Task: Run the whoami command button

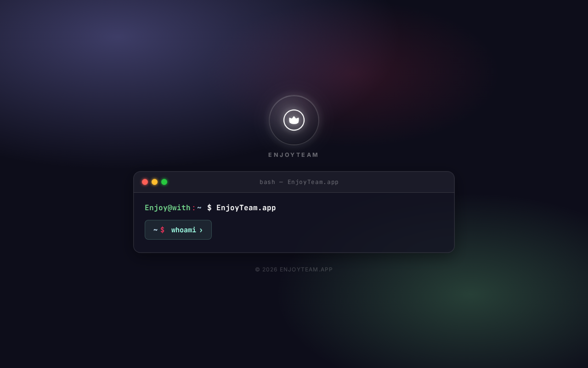Action: (178, 230)
